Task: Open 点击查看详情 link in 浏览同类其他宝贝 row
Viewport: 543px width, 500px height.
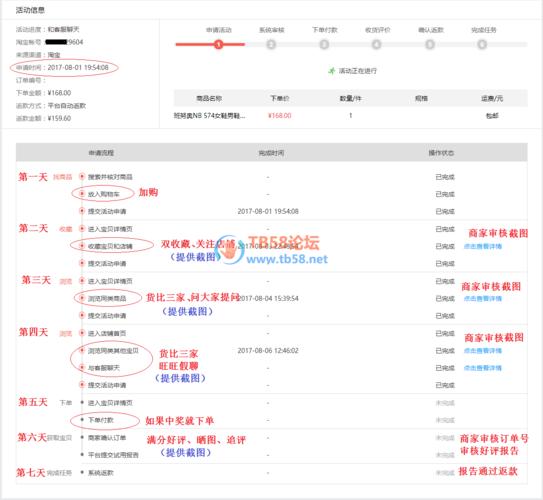Action: click(483, 351)
